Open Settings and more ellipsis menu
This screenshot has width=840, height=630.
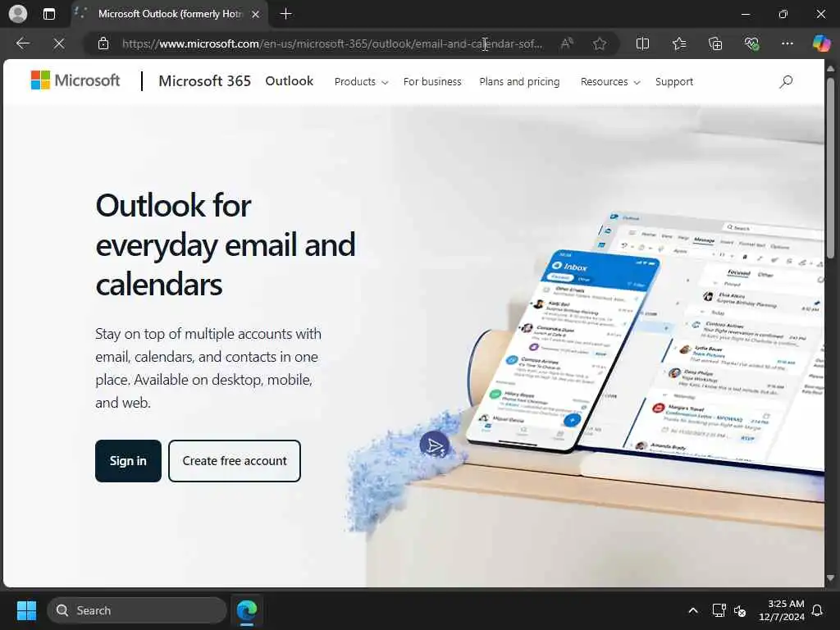[x=787, y=43]
